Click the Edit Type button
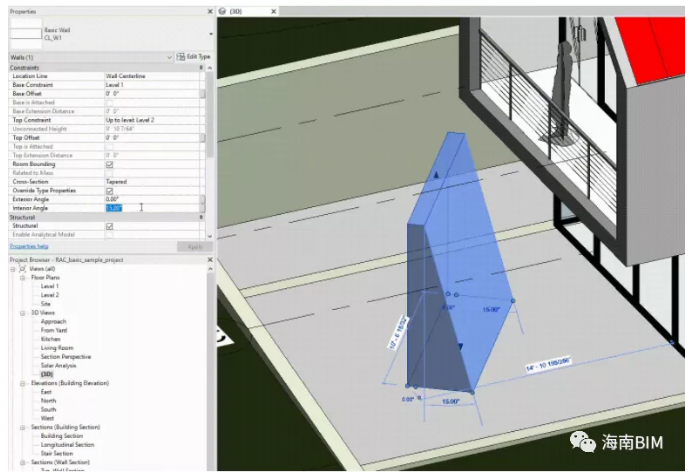This screenshot has width=689, height=473. 193,57
